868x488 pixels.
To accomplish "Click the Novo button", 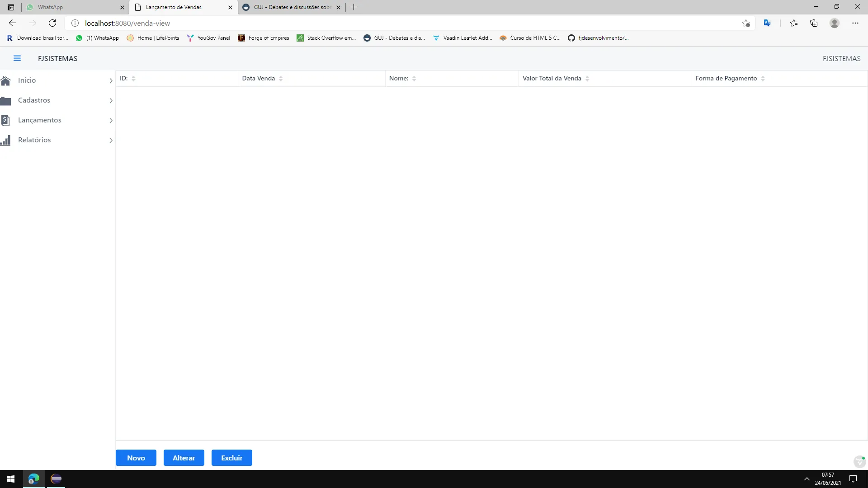I will tap(136, 458).
